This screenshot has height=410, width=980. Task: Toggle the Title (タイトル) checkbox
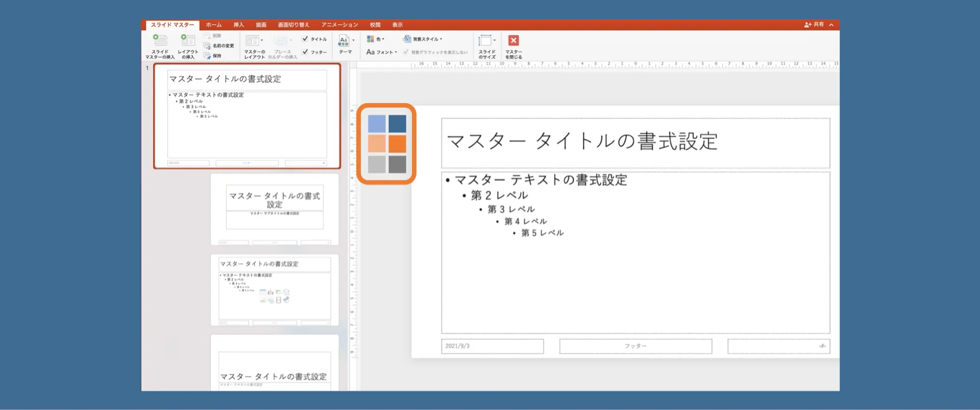coord(305,39)
